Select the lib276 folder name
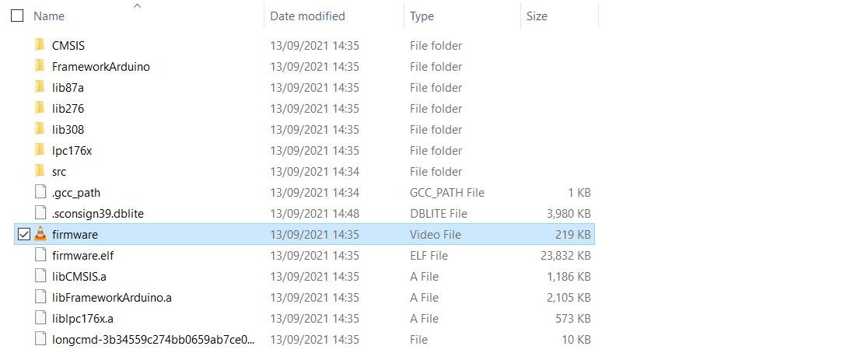This screenshot has width=868, height=360. pyautogui.click(x=68, y=109)
